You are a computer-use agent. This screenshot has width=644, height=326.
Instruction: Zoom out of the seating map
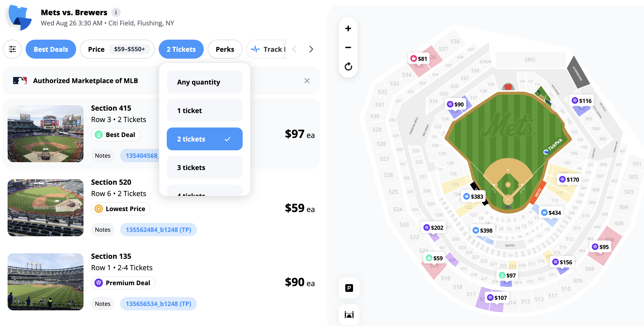(x=348, y=47)
